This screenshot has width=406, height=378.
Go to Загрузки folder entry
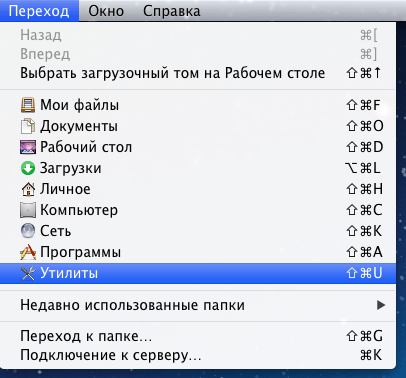tap(198, 168)
